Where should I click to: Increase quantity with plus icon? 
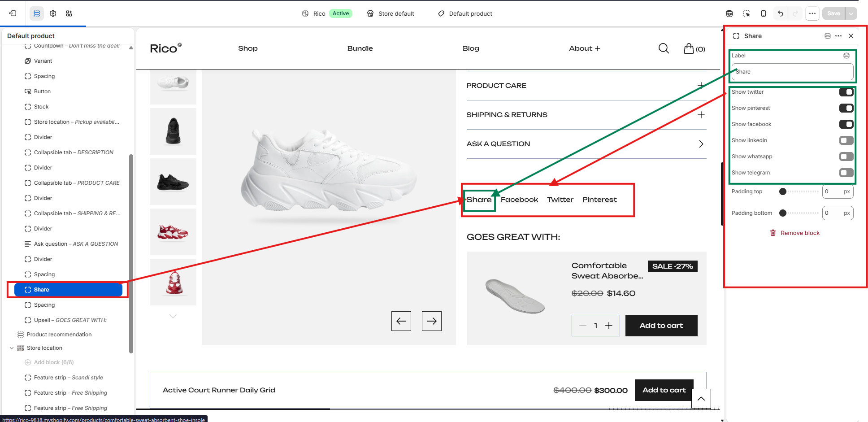609,326
